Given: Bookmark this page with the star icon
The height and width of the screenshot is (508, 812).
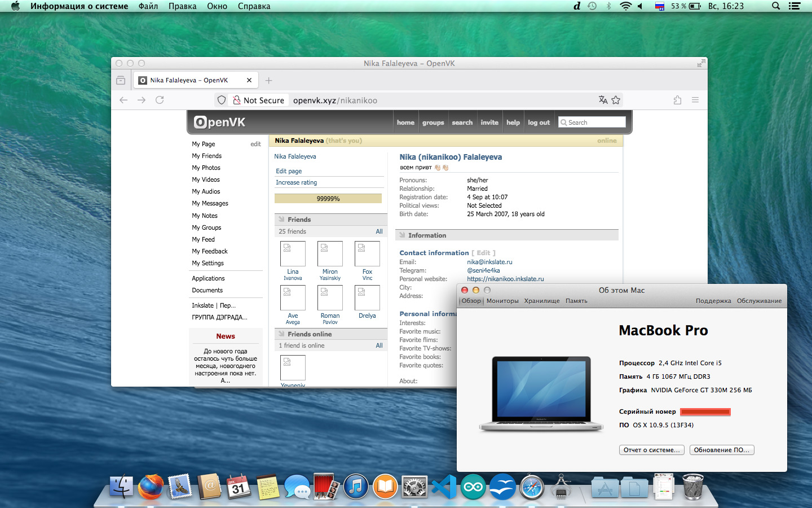Looking at the screenshot, I should pyautogui.click(x=616, y=100).
